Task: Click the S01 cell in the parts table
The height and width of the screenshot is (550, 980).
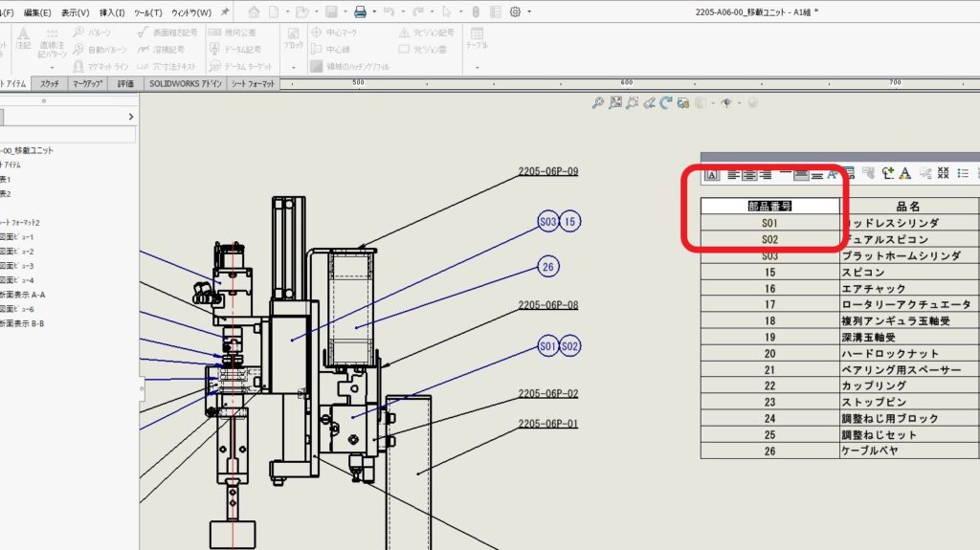Action: click(769, 223)
